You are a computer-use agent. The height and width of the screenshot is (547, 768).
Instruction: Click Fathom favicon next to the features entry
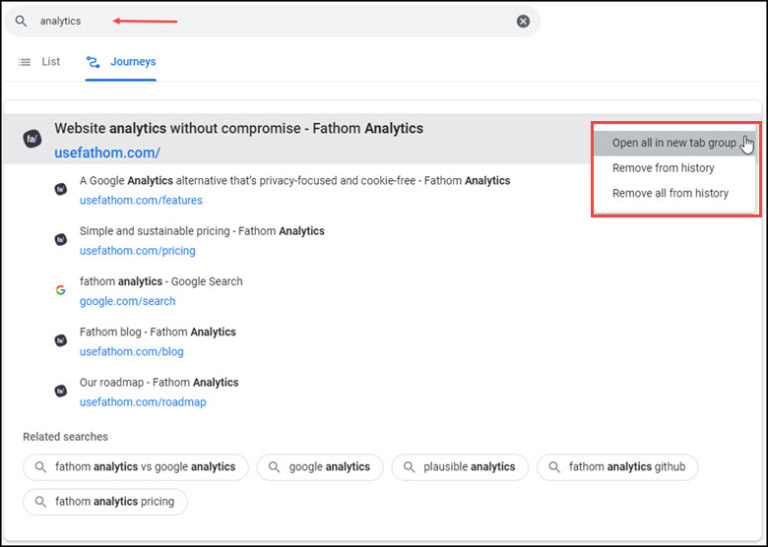tap(61, 189)
